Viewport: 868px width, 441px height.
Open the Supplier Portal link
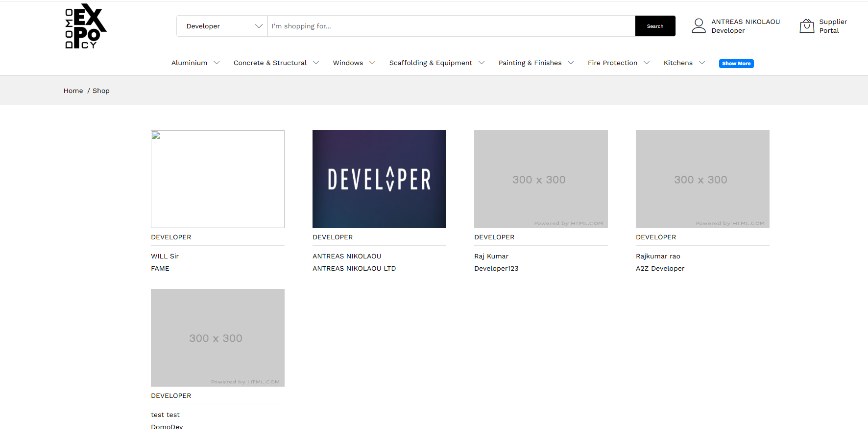[833, 26]
